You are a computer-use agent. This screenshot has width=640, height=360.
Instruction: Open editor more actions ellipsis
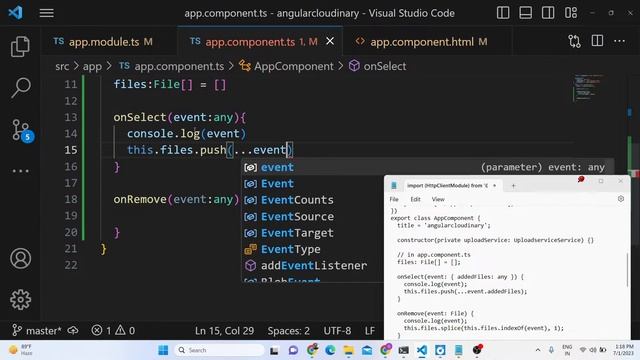(619, 41)
